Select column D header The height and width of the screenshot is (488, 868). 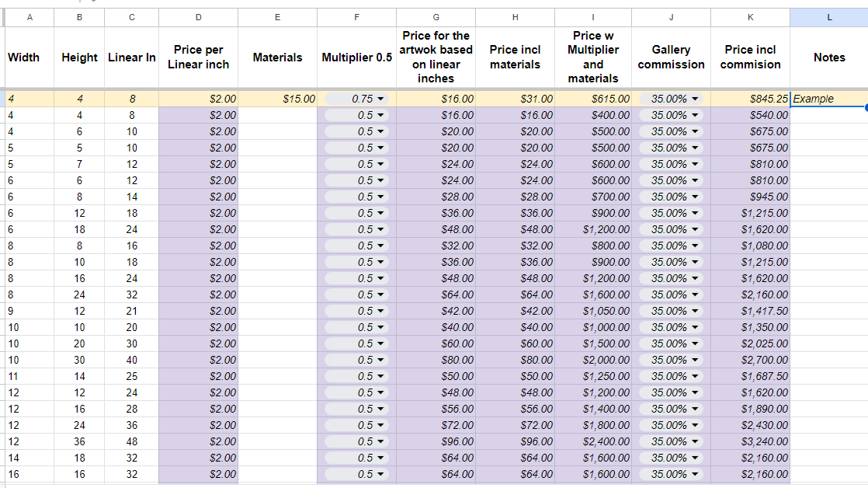coord(198,17)
